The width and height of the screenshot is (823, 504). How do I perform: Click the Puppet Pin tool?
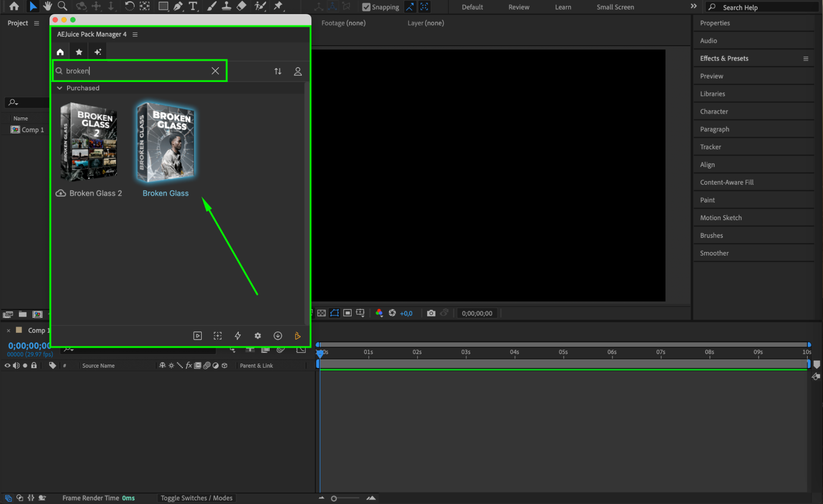point(278,6)
